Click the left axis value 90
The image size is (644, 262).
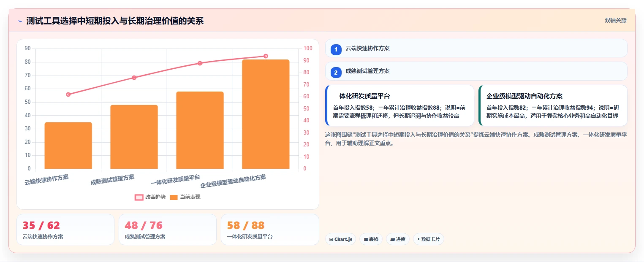tap(27, 49)
